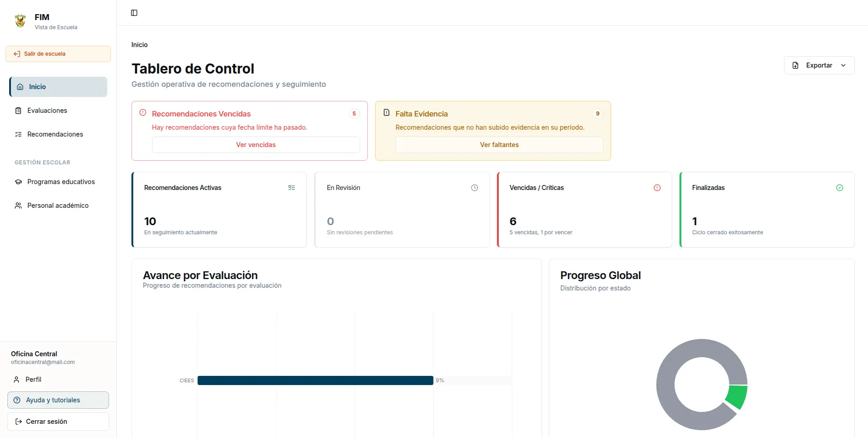Open the Exportar dropdown chevron
Screen dimensions: 868x438
tap(843, 65)
